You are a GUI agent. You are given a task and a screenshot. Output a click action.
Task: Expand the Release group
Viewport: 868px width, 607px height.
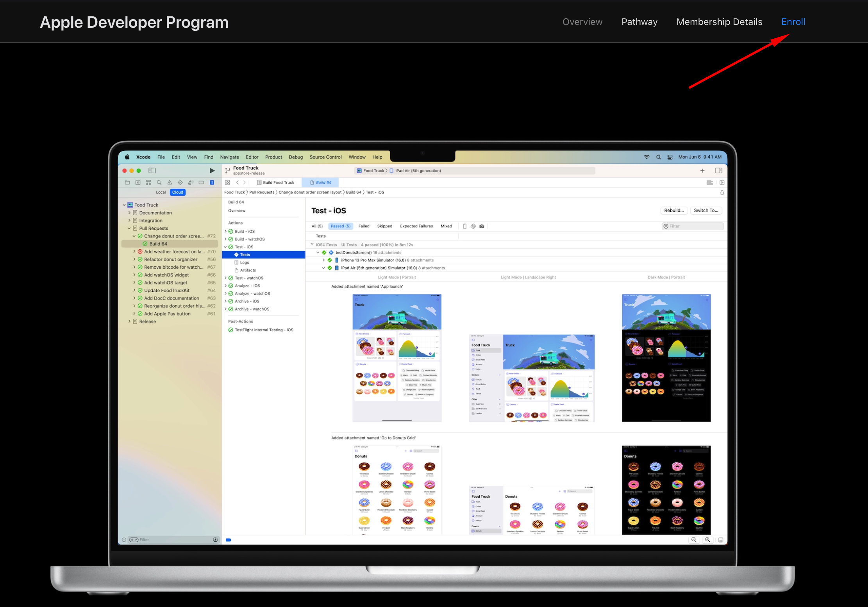click(129, 321)
